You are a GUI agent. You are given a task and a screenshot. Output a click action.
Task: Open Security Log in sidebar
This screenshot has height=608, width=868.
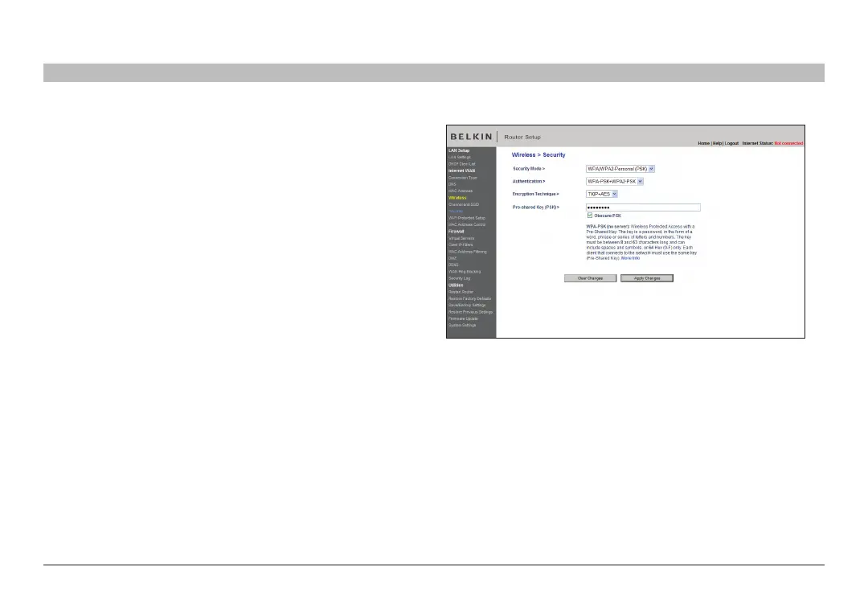coord(459,278)
